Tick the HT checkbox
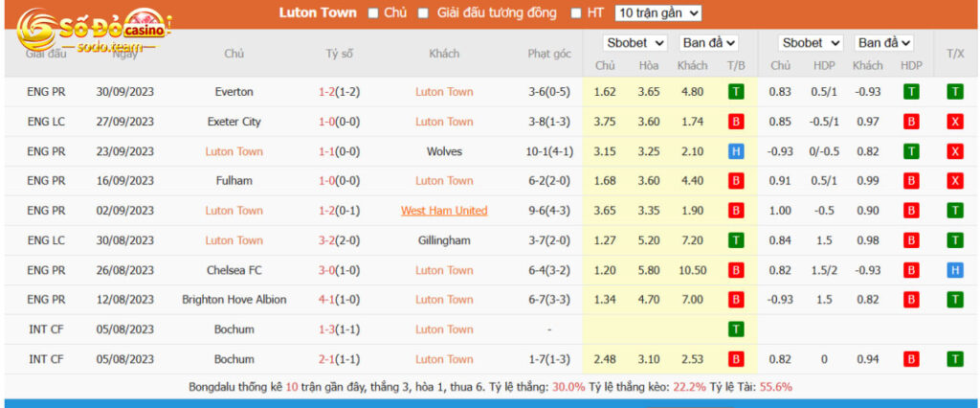This screenshot has height=408, width=980. pyautogui.click(x=576, y=13)
